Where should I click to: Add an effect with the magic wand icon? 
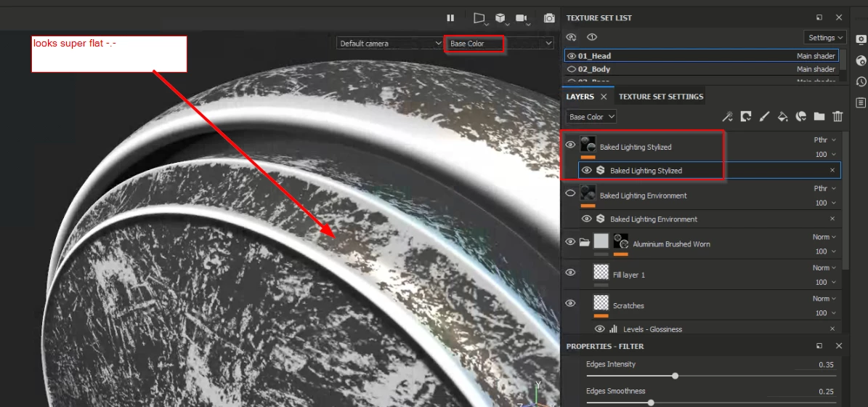click(727, 116)
